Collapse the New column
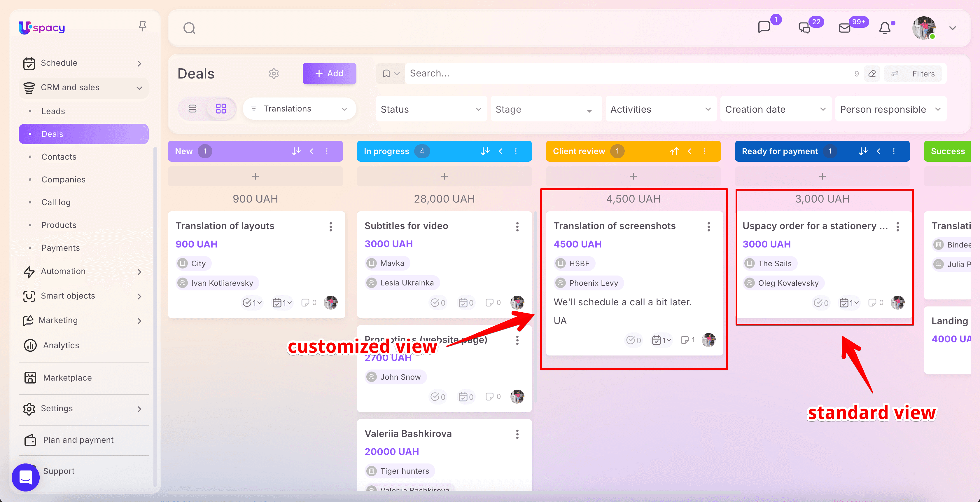 311,151
